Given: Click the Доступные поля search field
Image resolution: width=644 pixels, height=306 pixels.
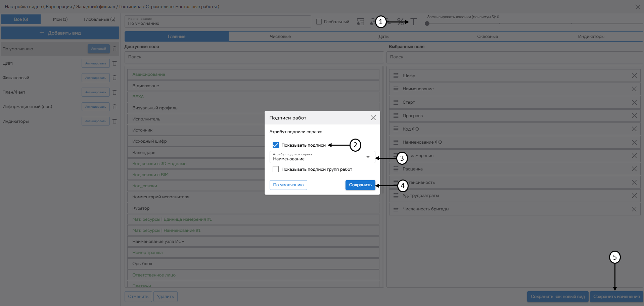Looking at the screenshot, I should click(x=254, y=57).
